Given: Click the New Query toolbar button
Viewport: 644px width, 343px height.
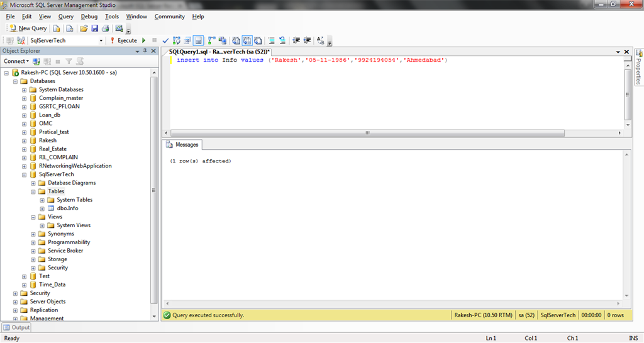Looking at the screenshot, I should (28, 28).
